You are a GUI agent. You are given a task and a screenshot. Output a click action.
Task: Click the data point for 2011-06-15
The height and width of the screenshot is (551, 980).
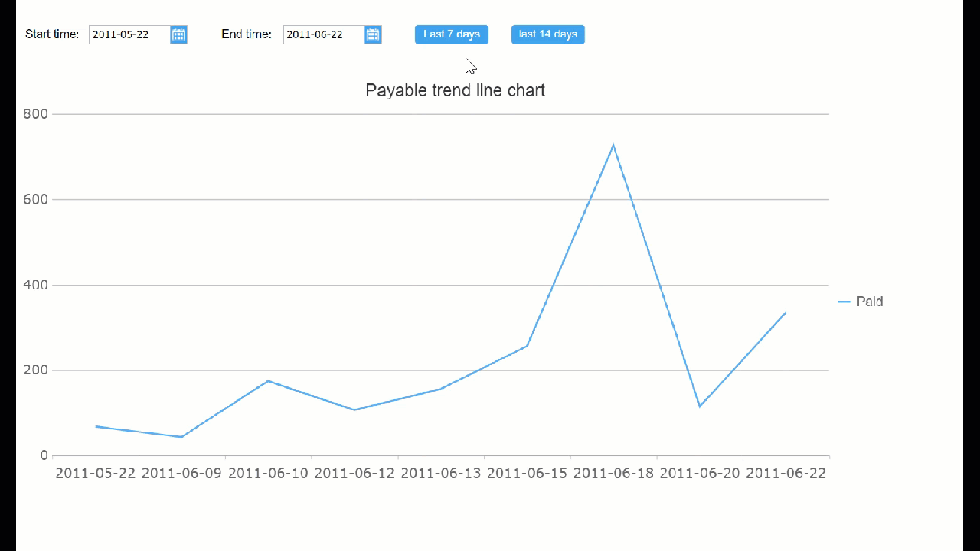point(527,346)
